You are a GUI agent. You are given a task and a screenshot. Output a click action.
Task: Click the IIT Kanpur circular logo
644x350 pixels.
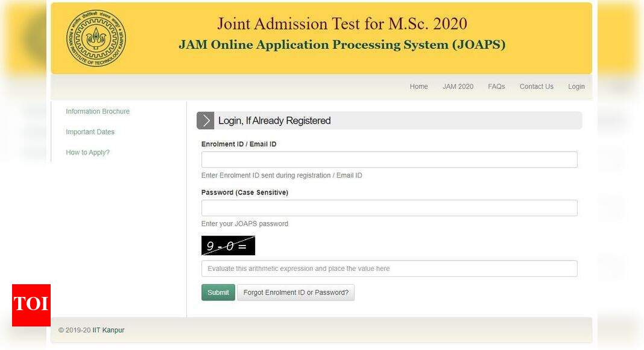(x=95, y=38)
